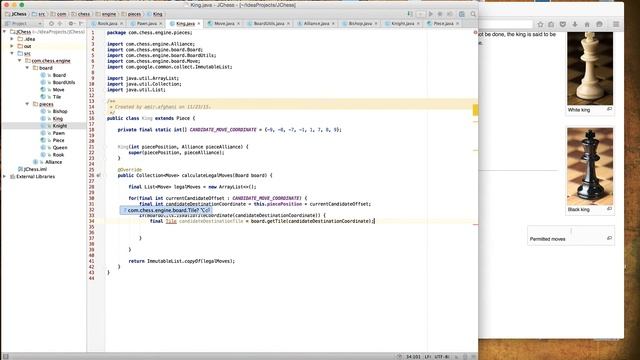The image size is (640, 360).
Task: Select Move class in project tree
Action: pyautogui.click(x=58, y=89)
